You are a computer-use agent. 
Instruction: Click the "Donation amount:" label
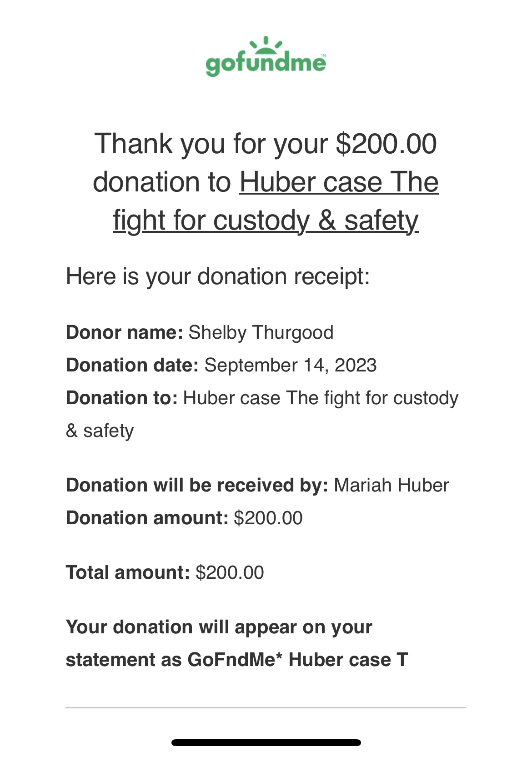point(147,518)
